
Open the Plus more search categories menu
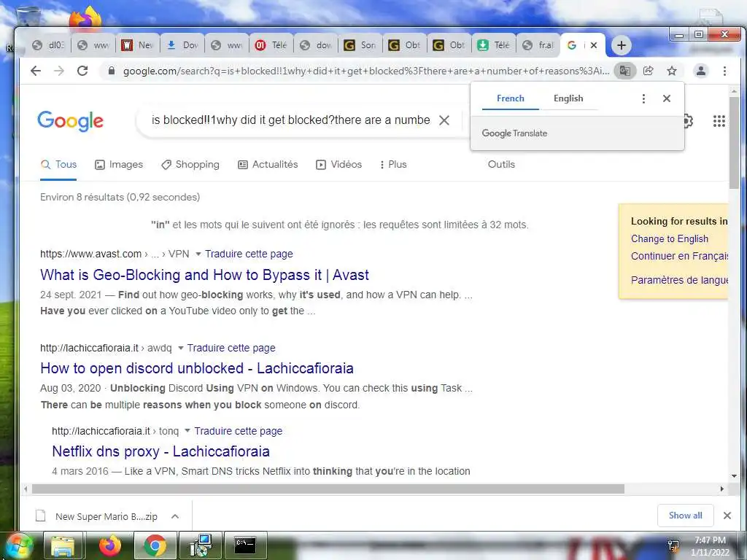(393, 165)
